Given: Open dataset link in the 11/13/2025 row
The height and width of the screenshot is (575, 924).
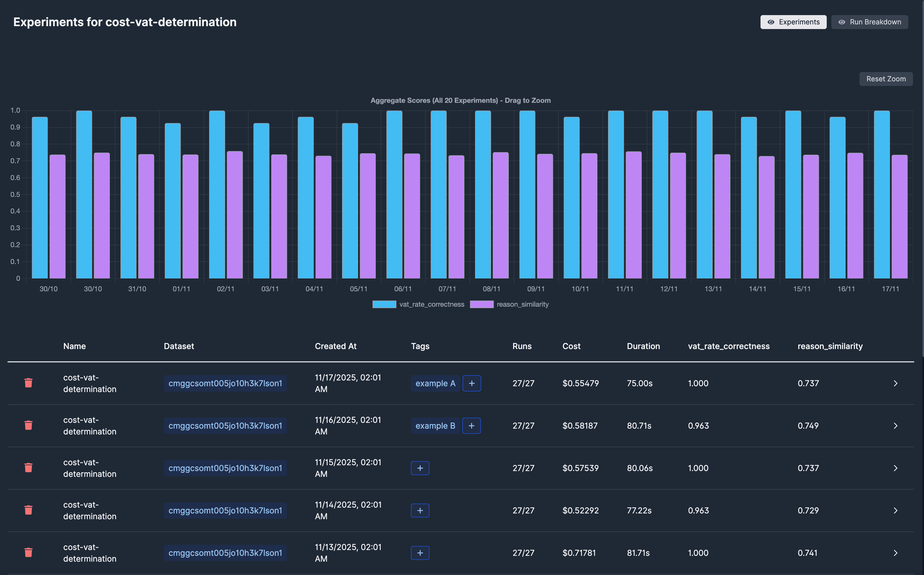Looking at the screenshot, I should coord(226,553).
